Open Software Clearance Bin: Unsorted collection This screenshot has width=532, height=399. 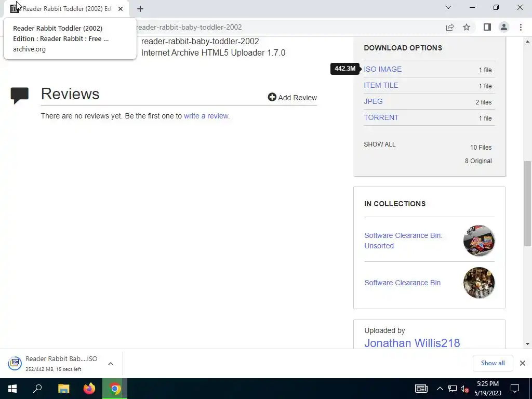click(403, 241)
